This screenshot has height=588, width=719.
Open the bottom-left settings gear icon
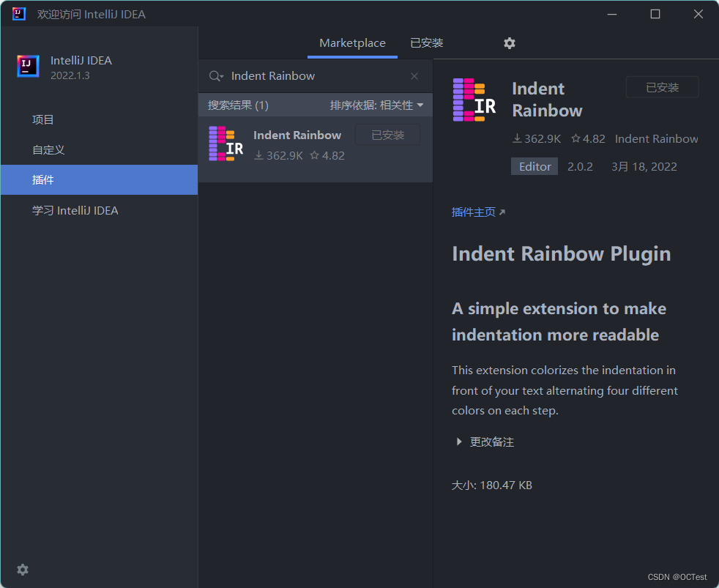pos(23,570)
